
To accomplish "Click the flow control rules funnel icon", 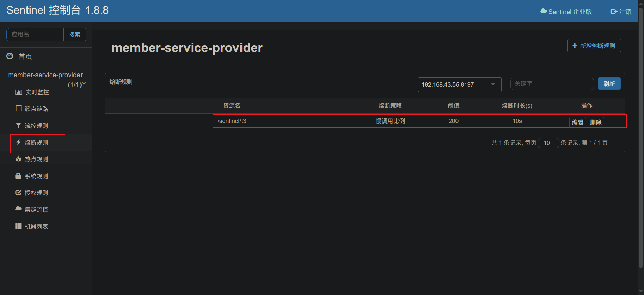I will click(18, 125).
